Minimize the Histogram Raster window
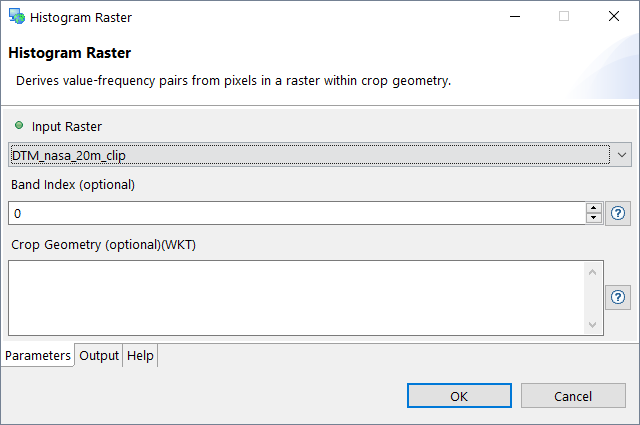The width and height of the screenshot is (640, 425). point(515,17)
